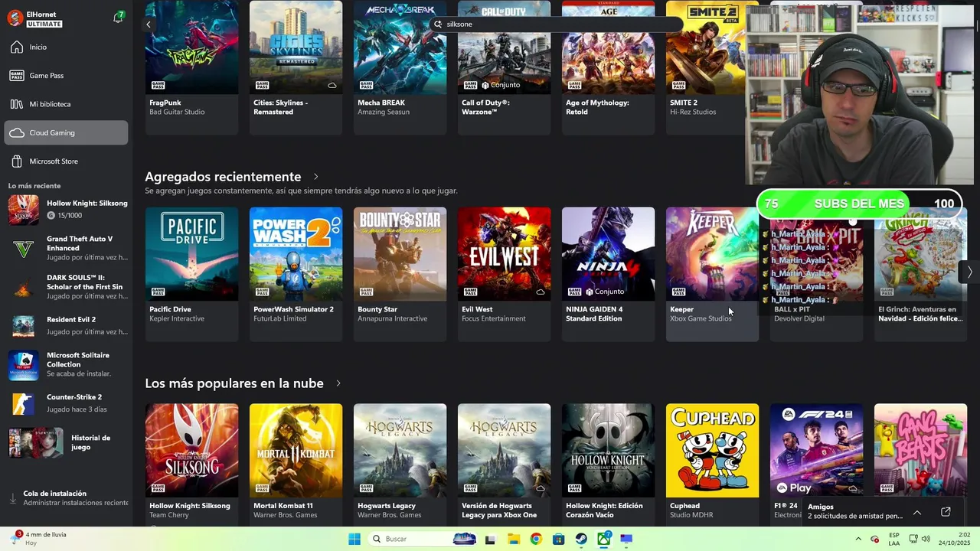Open Hollow Knight: Silksong recent game icon
Screen dimensions: 980x551
(x=23, y=209)
